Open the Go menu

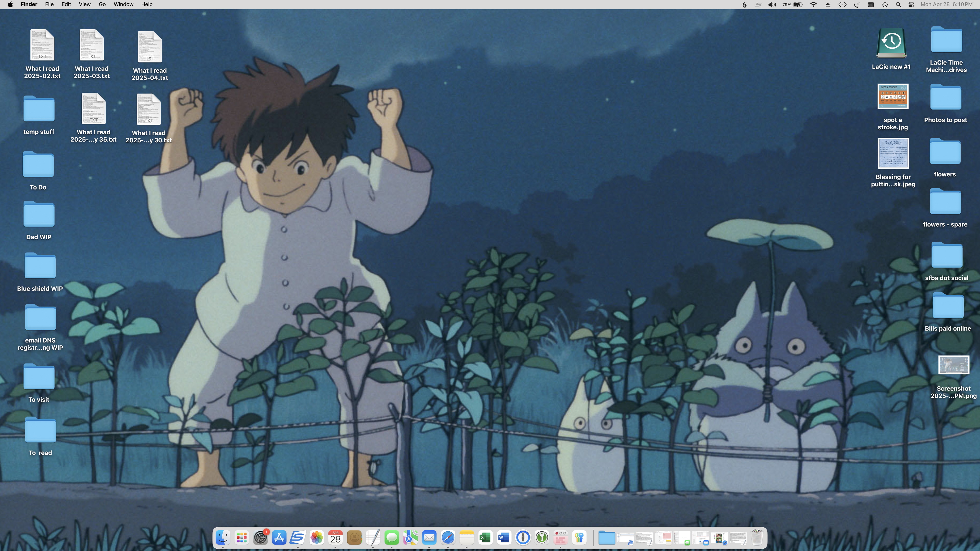pyautogui.click(x=102, y=5)
